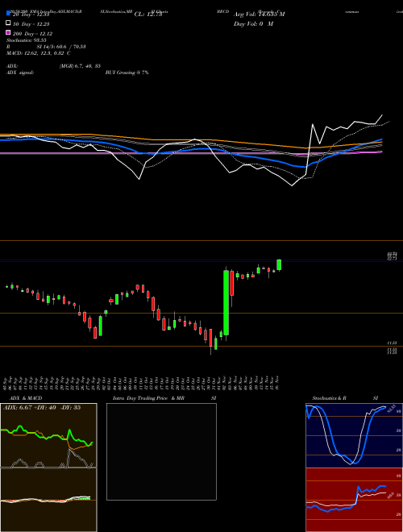Click the 11.55 price level label
Screen dimensions: 403x532
[x=393, y=343]
